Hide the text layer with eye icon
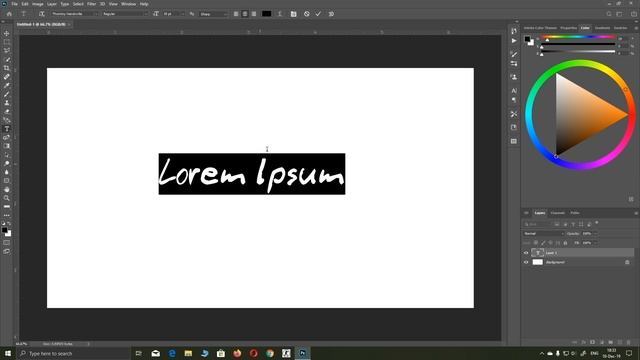Image resolution: width=640 pixels, height=360 pixels. coord(526,253)
